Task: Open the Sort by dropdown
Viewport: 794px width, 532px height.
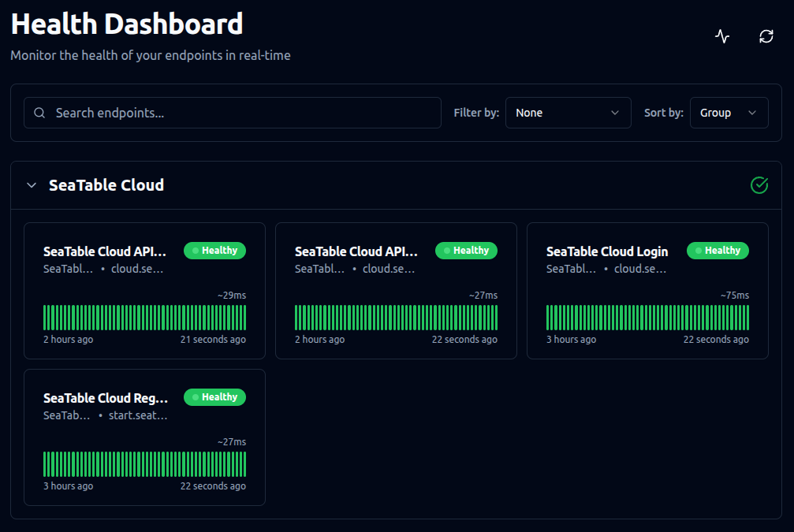Action: tap(729, 113)
